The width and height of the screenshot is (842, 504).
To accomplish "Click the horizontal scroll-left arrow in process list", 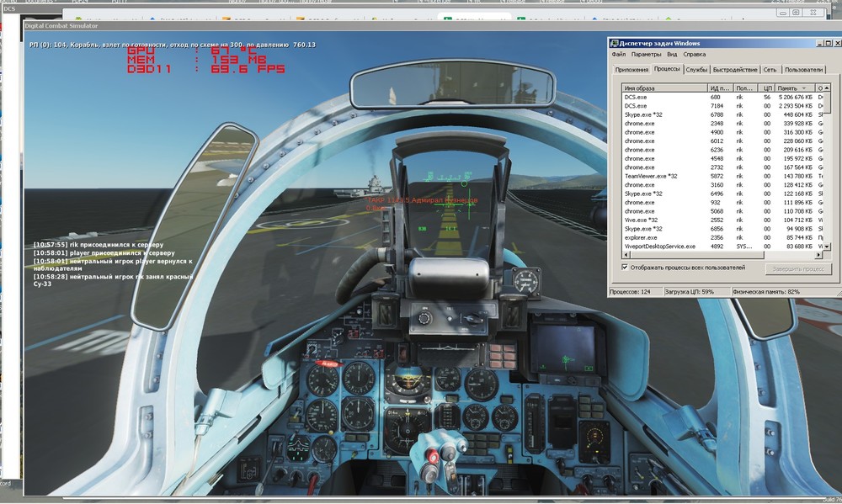I will point(626,255).
